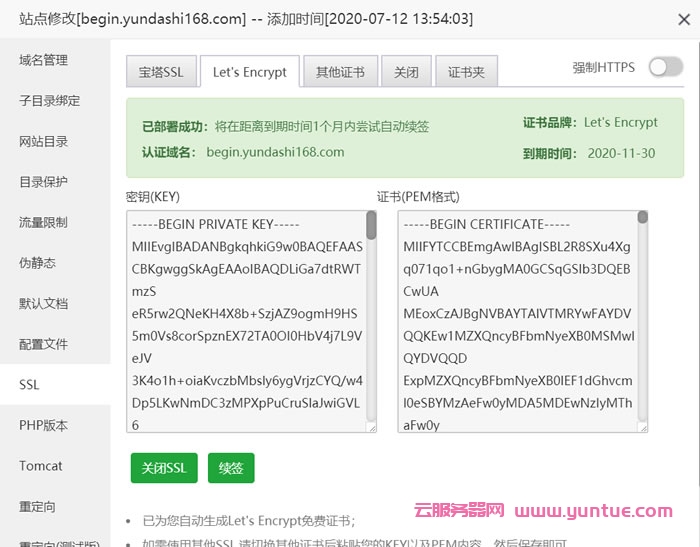The image size is (700, 547).
Task: Select the Let's Encrypt tab
Action: coord(249,72)
